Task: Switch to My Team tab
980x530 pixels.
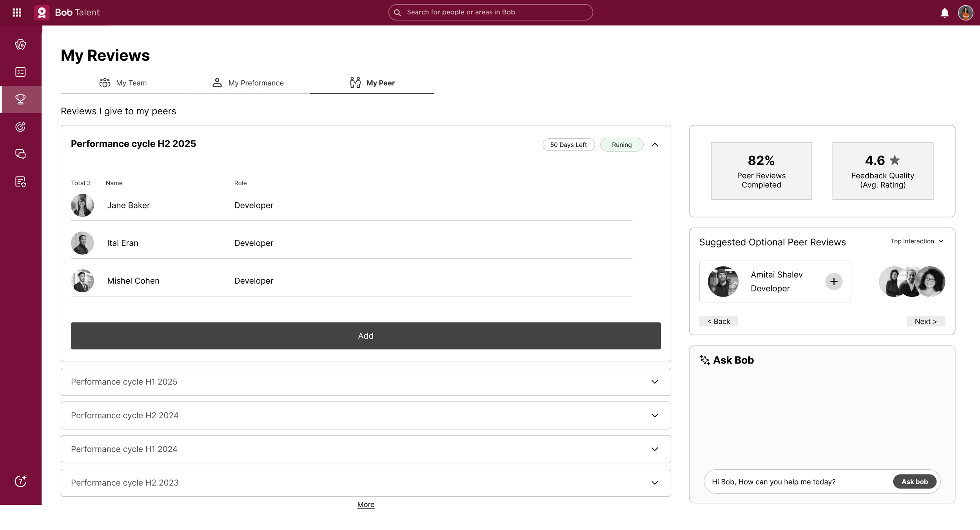Action: [x=123, y=83]
